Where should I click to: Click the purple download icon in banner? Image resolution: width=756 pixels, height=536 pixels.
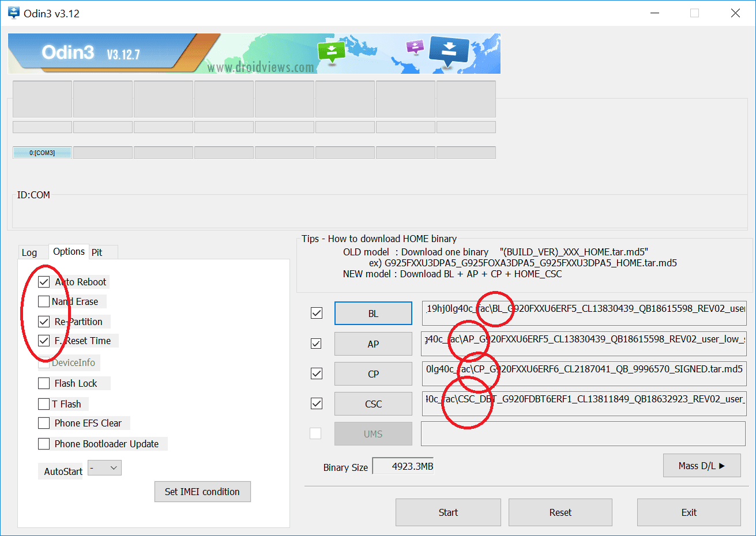click(x=415, y=46)
